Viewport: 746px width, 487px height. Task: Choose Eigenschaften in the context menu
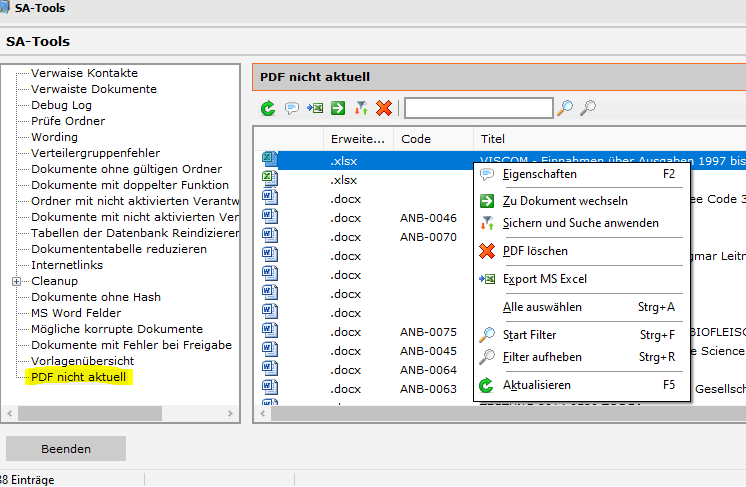[581, 175]
